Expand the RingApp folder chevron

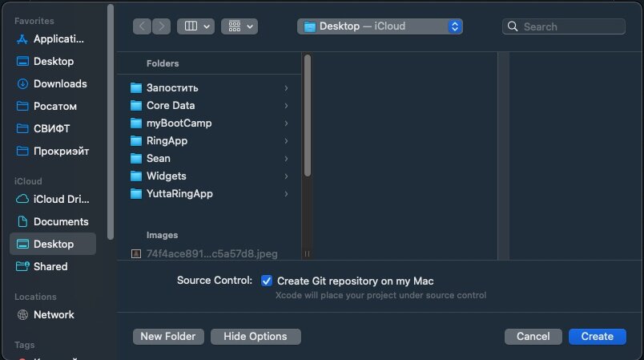tap(286, 141)
